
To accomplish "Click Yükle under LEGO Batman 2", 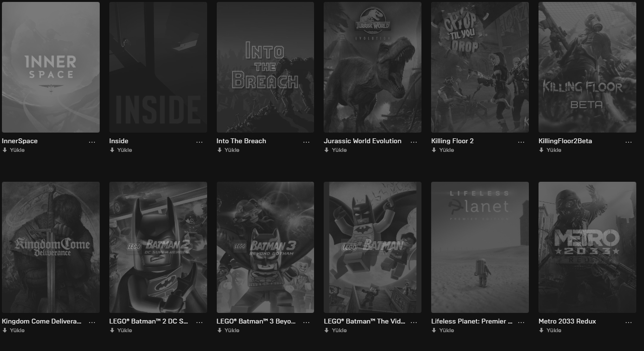I will click(121, 330).
